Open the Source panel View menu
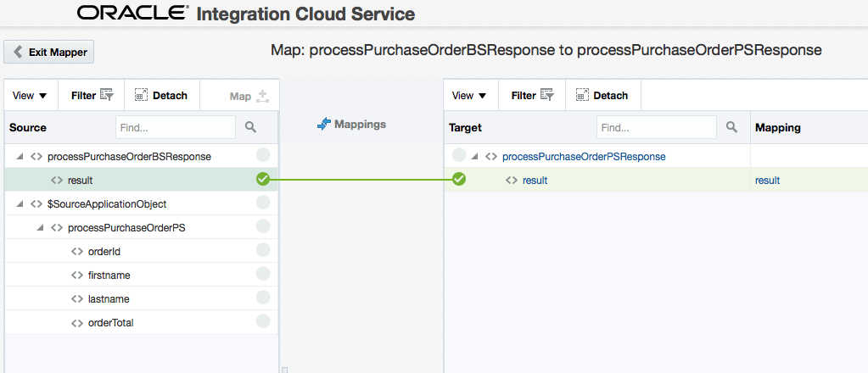The height and width of the screenshot is (373, 868). coord(30,96)
